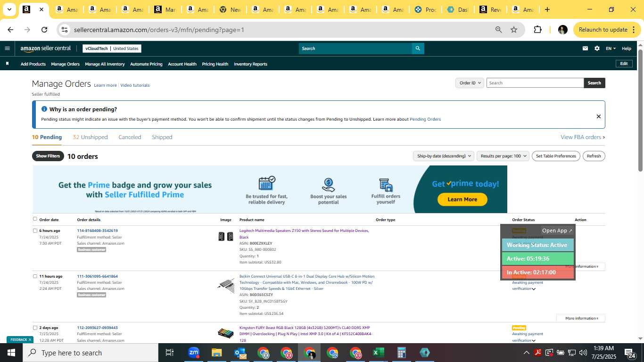This screenshot has height=362, width=644.
Task: Click the Relaunch to update button
Action: point(607,30)
